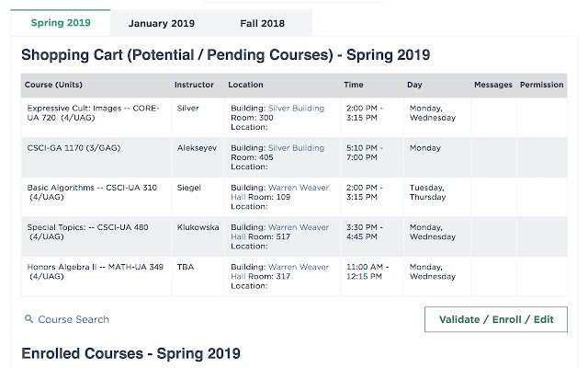
Task: Open Warren Weaver Hall link for Basic Algorithms
Action: coord(279,192)
